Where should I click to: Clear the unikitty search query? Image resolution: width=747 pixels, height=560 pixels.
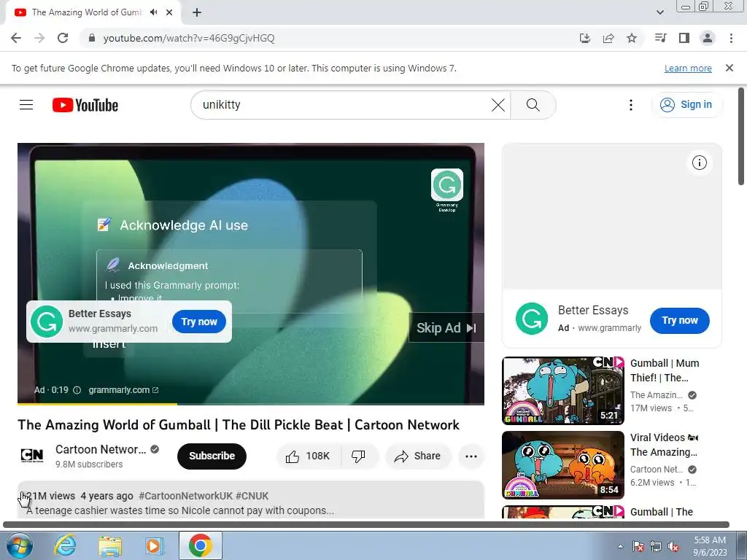tap(498, 105)
